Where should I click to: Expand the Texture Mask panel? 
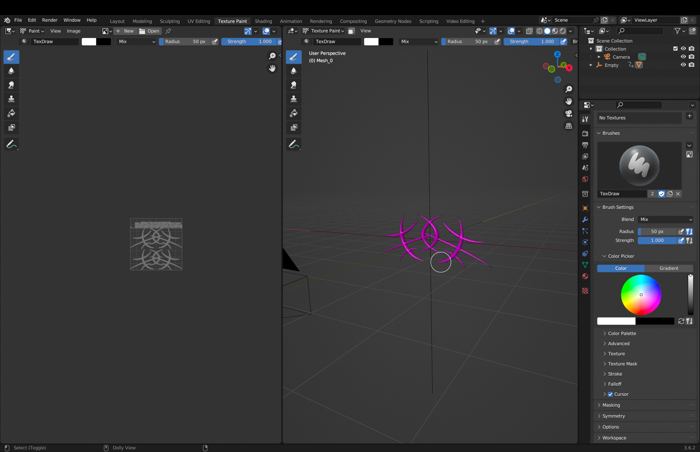click(622, 364)
